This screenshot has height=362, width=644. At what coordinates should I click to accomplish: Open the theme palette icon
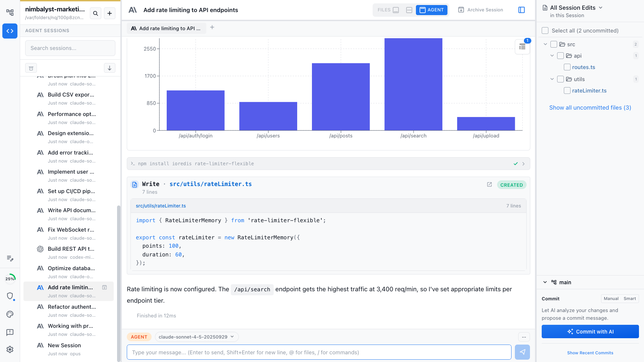pyautogui.click(x=10, y=314)
